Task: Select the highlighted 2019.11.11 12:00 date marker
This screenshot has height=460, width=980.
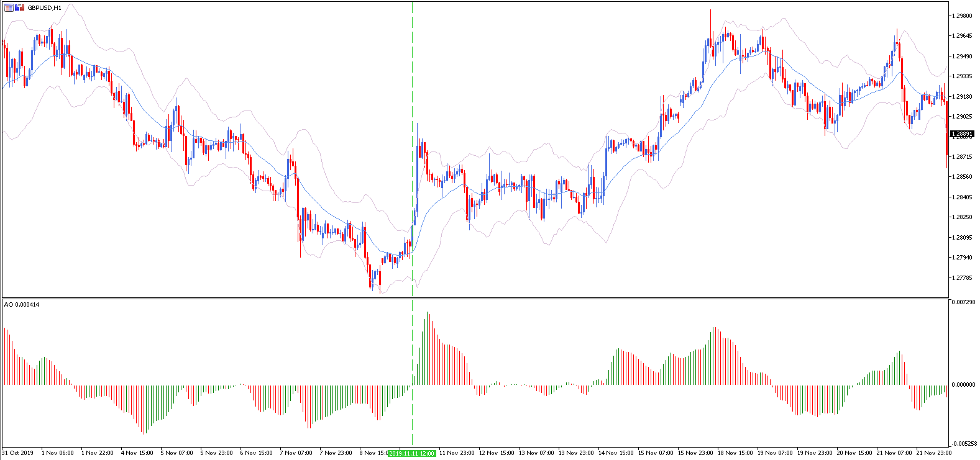Action: pos(411,453)
